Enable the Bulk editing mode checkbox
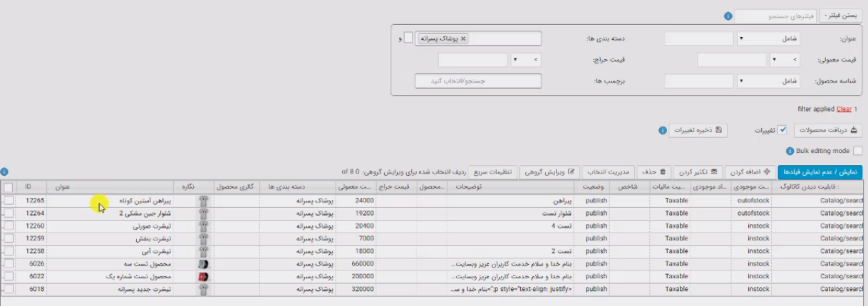 point(857,151)
